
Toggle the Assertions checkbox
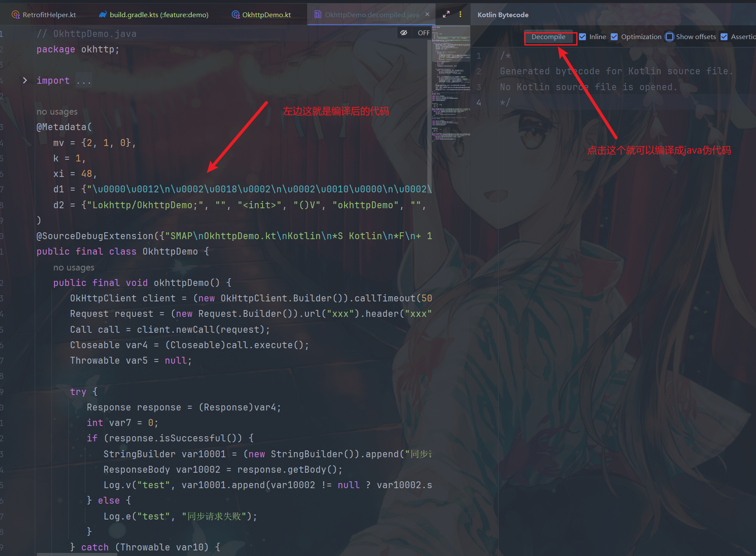tap(724, 37)
